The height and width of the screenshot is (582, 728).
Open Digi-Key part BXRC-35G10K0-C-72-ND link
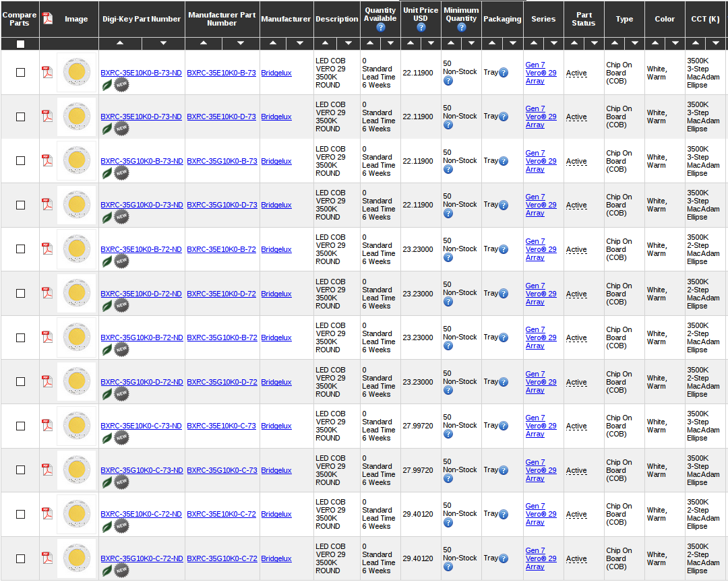click(x=142, y=558)
